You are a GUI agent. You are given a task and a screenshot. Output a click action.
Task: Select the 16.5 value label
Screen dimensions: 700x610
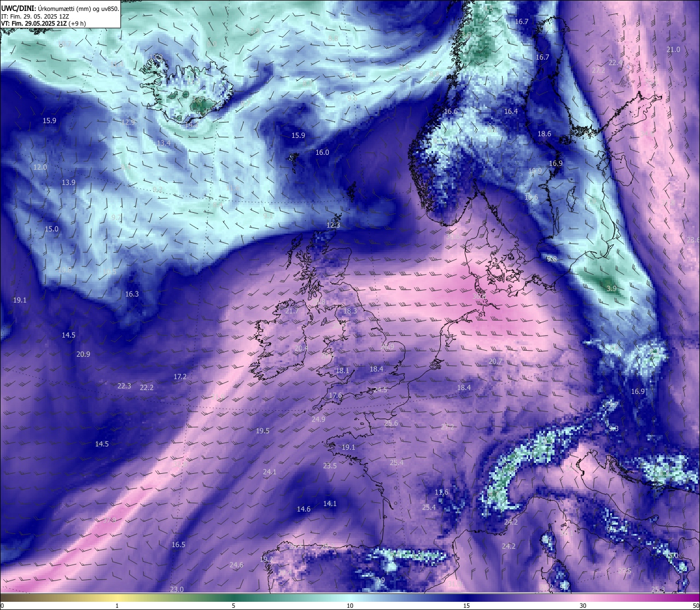click(x=178, y=545)
